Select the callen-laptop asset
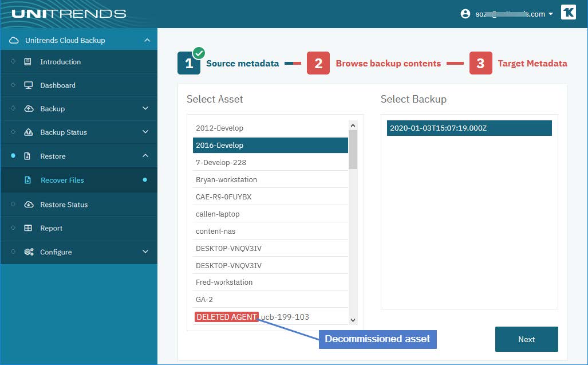This screenshot has width=588, height=365. 270,214
